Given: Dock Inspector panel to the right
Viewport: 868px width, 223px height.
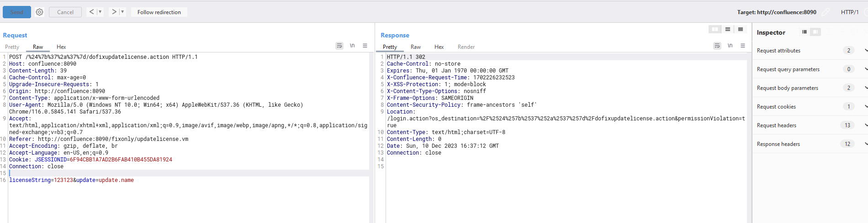Looking at the screenshot, I should tap(815, 32).
